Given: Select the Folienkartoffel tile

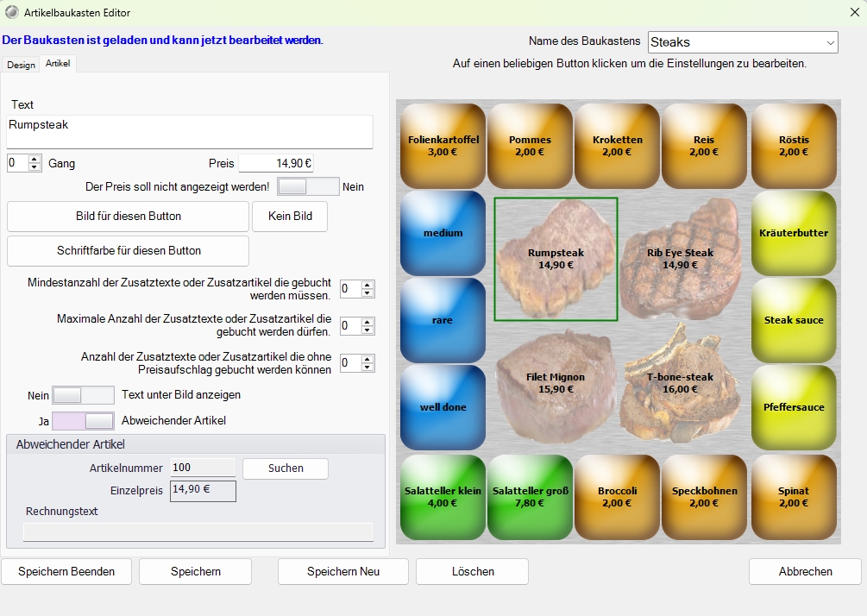Looking at the screenshot, I should click(443, 146).
